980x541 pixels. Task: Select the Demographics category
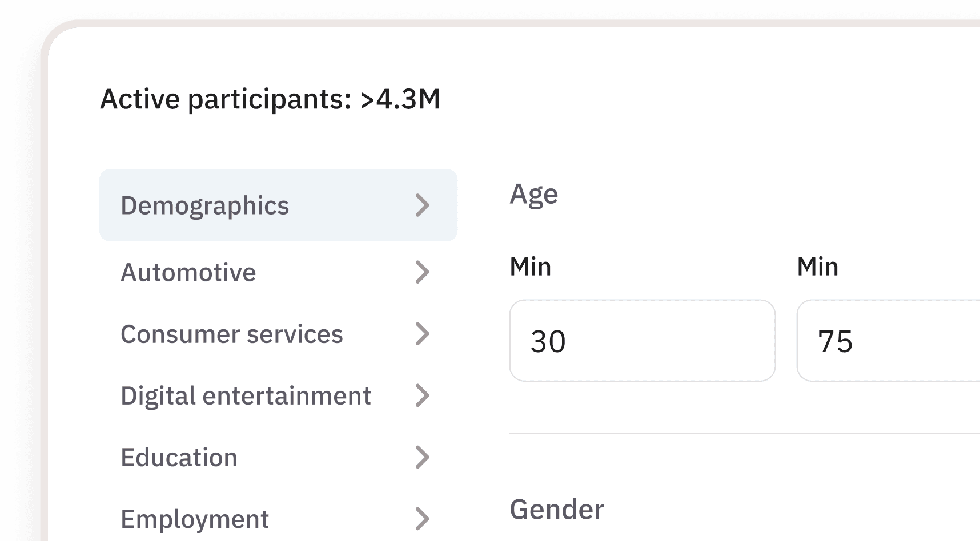278,205
